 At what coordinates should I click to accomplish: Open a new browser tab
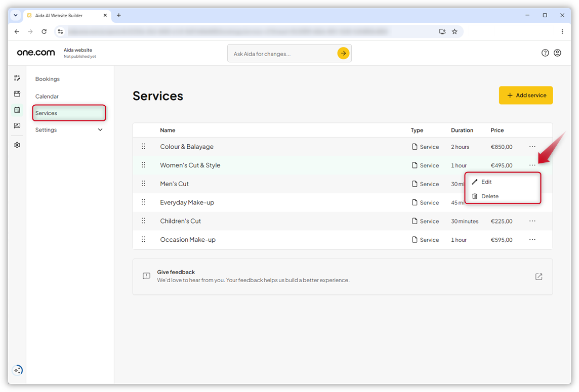[118, 15]
